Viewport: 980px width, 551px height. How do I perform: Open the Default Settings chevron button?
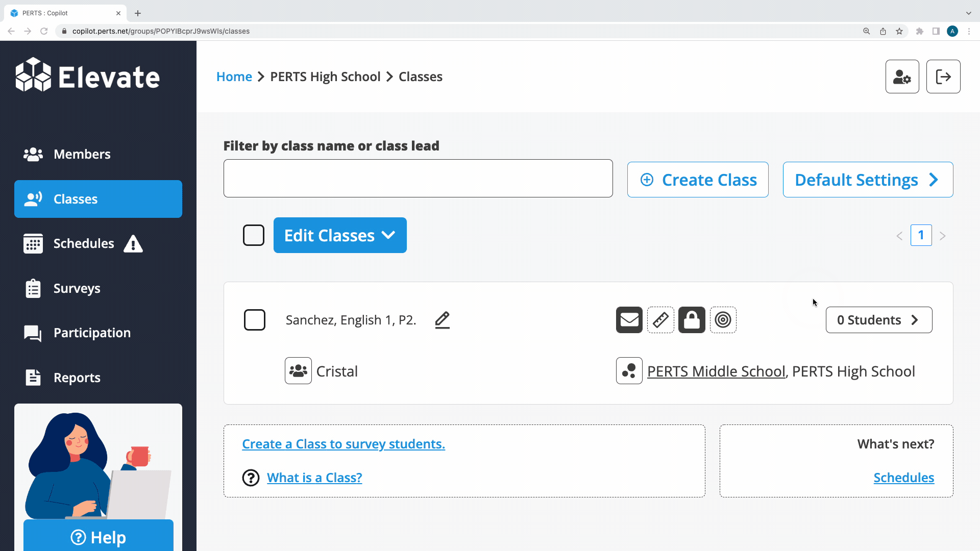point(868,180)
